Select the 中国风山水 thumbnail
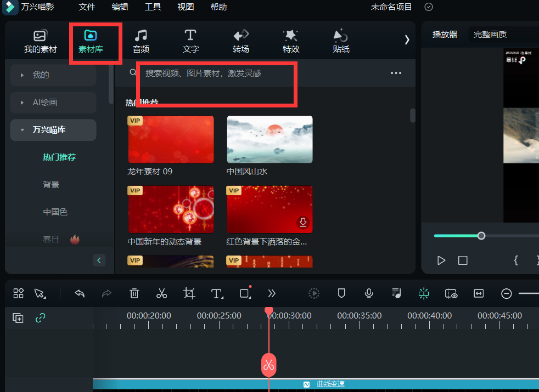The image size is (539, 392). point(269,139)
